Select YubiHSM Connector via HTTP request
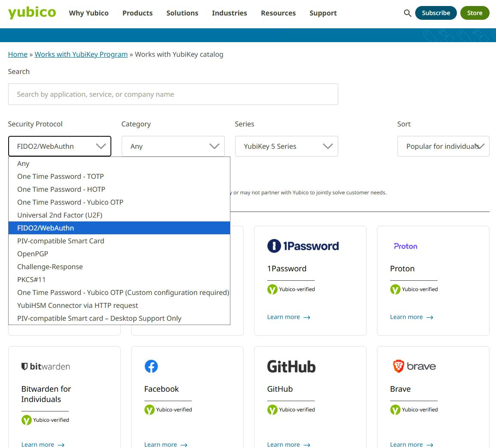The width and height of the screenshot is (496, 448). (119, 305)
